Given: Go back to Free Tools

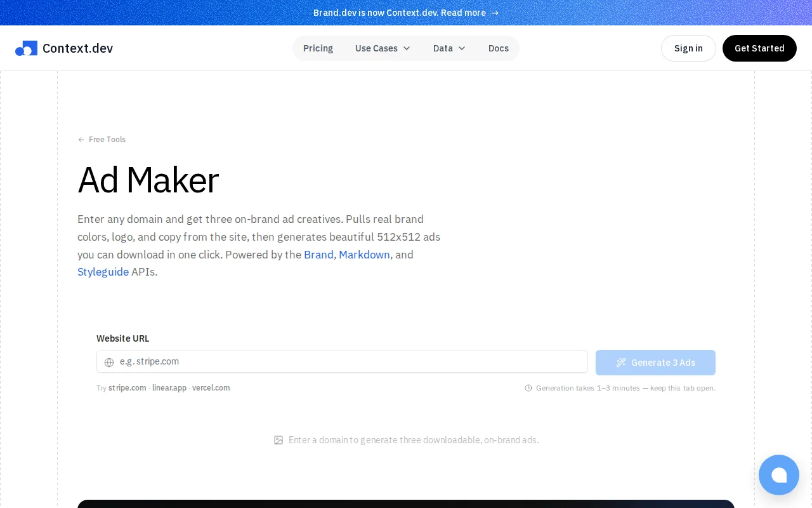Looking at the screenshot, I should tap(101, 140).
